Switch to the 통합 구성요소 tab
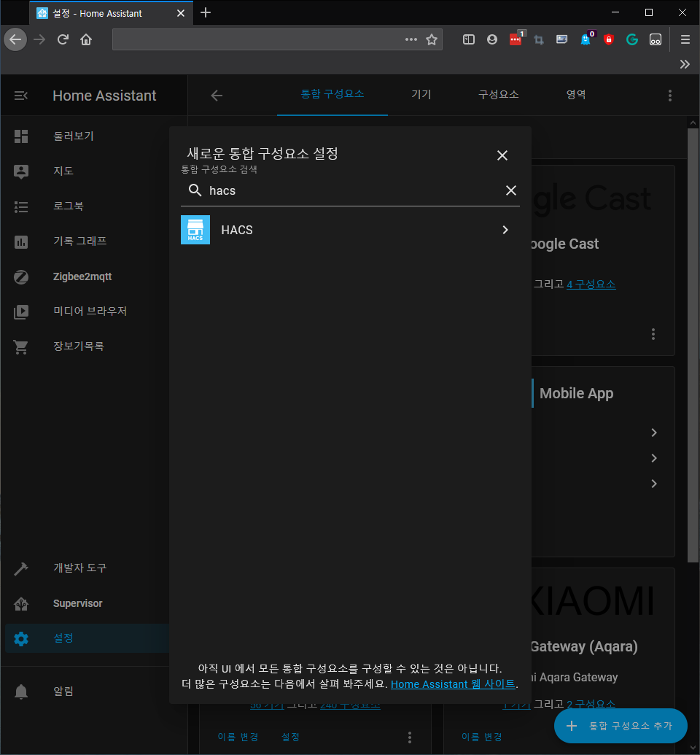The height and width of the screenshot is (755, 700). pos(332,94)
